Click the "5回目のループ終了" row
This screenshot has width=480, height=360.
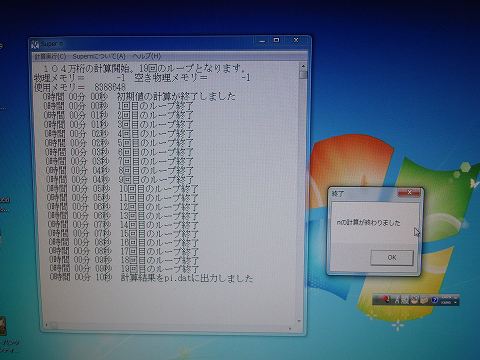(119, 143)
